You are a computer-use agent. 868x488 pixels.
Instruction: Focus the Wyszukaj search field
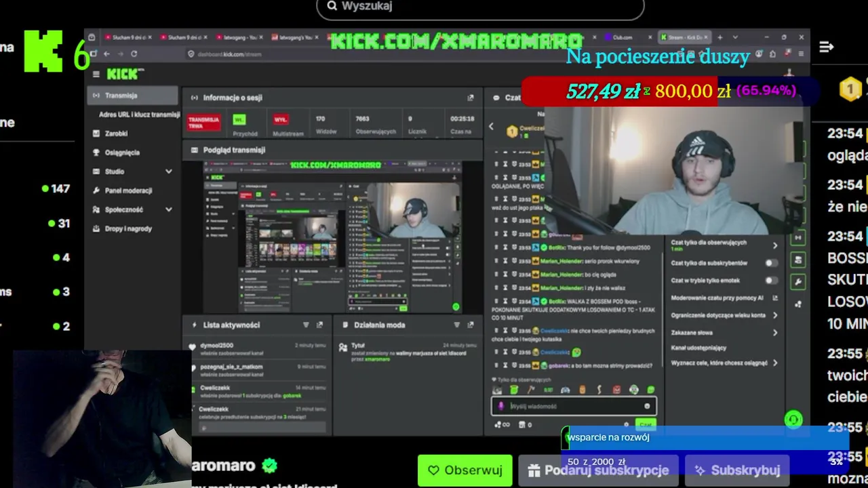click(x=480, y=7)
